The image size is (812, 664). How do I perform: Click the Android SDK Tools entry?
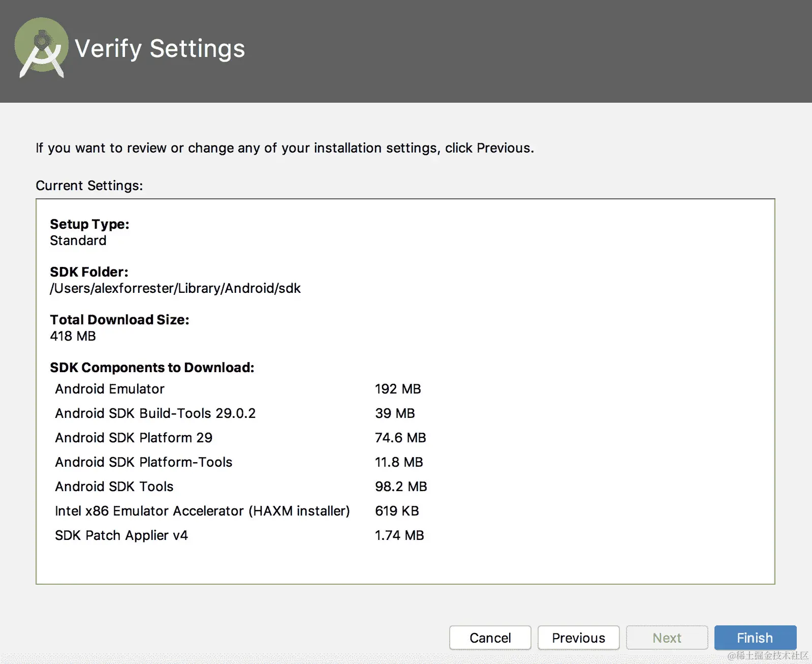(114, 487)
